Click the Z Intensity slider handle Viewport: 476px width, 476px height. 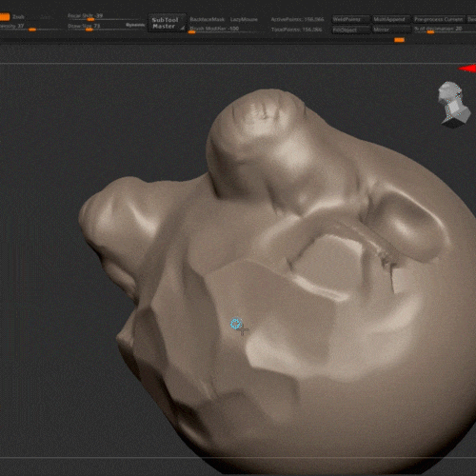pos(32,30)
